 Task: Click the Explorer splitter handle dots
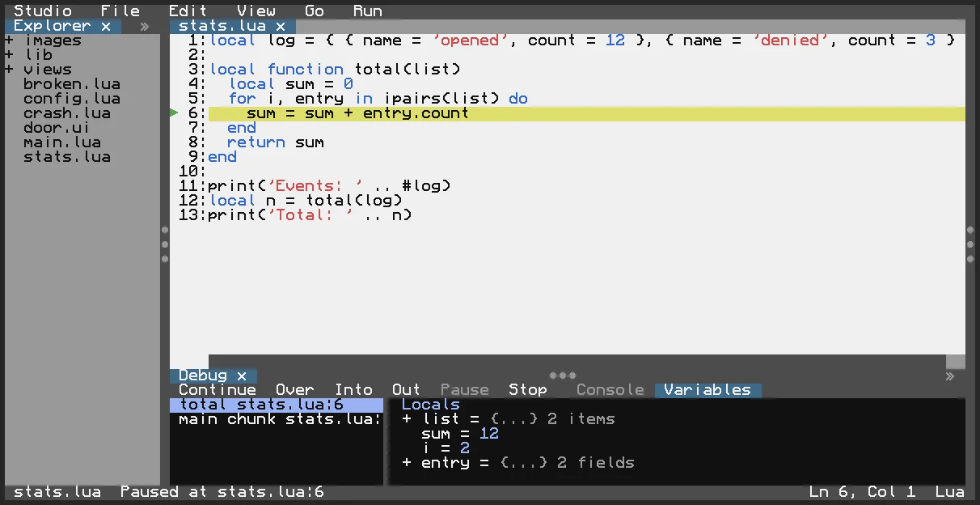coord(165,244)
